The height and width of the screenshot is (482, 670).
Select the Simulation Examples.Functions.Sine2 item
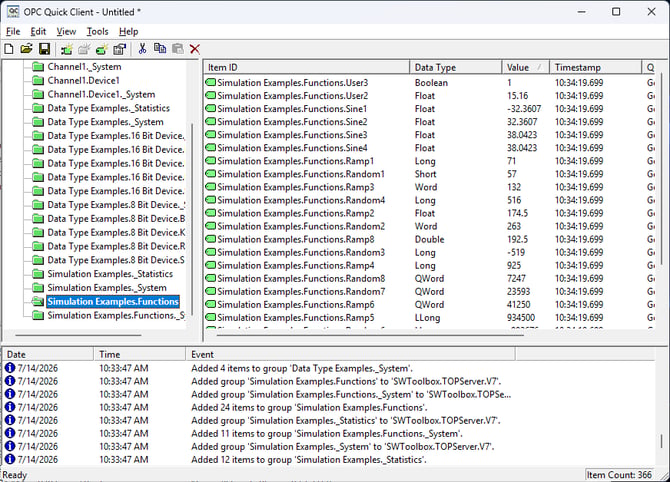point(292,122)
